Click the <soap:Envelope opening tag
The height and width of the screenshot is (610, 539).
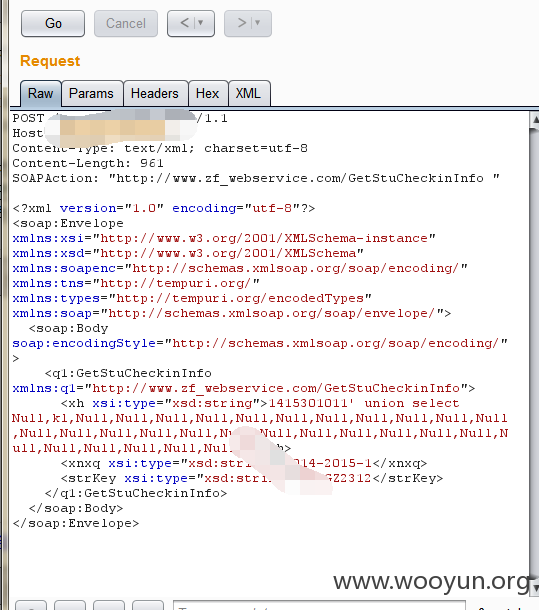pyautogui.click(x=68, y=223)
